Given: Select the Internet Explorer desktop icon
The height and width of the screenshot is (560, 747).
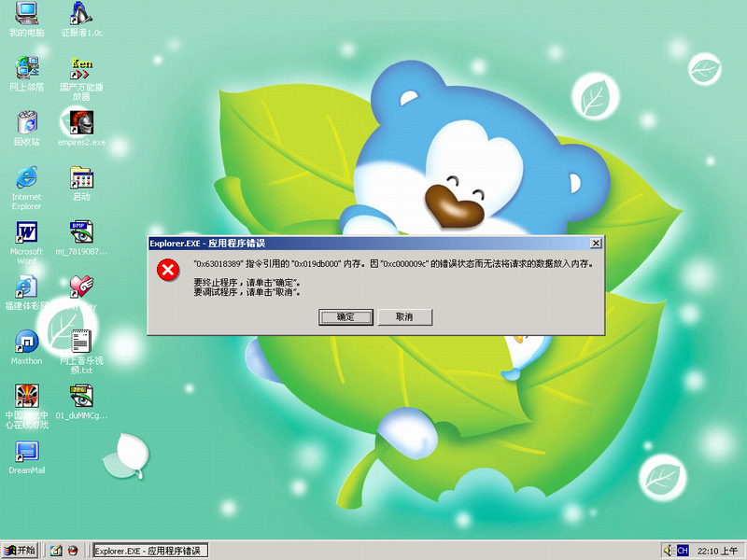Looking at the screenshot, I should [27, 188].
